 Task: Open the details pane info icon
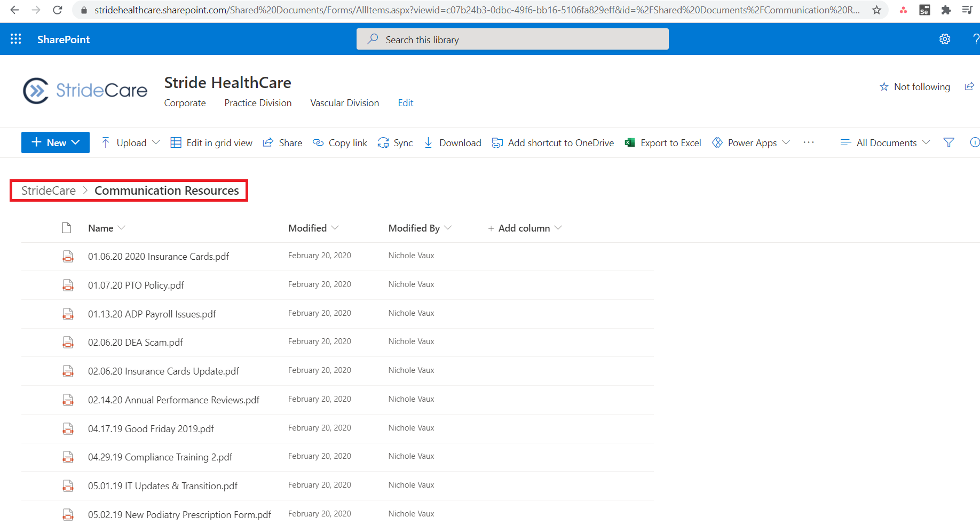(975, 142)
